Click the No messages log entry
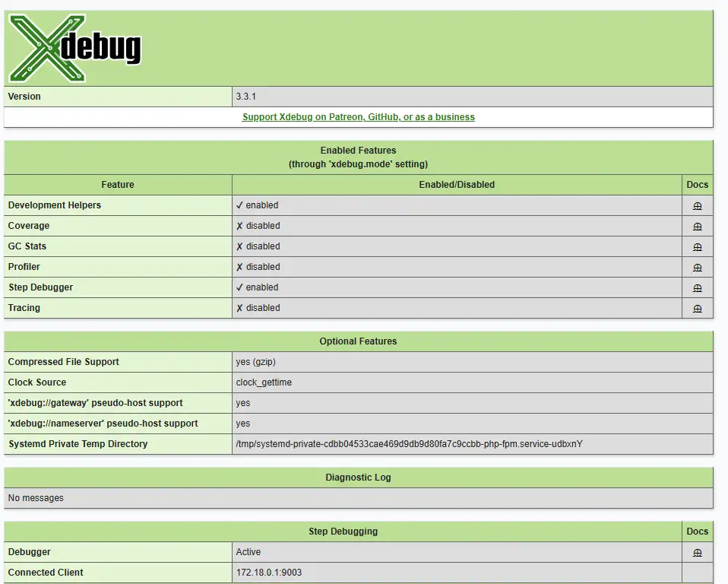The height and width of the screenshot is (584, 728). coord(36,498)
